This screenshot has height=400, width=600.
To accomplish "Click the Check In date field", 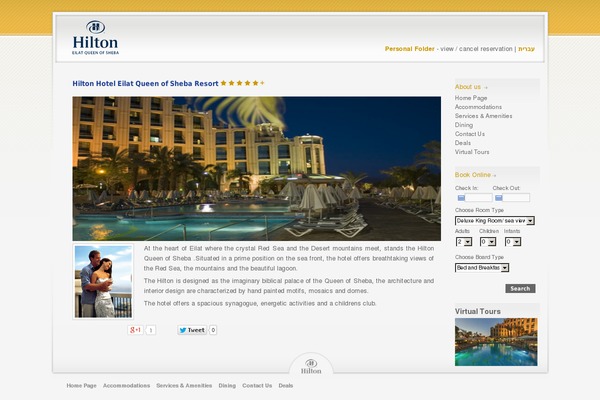I will click(x=478, y=198).
